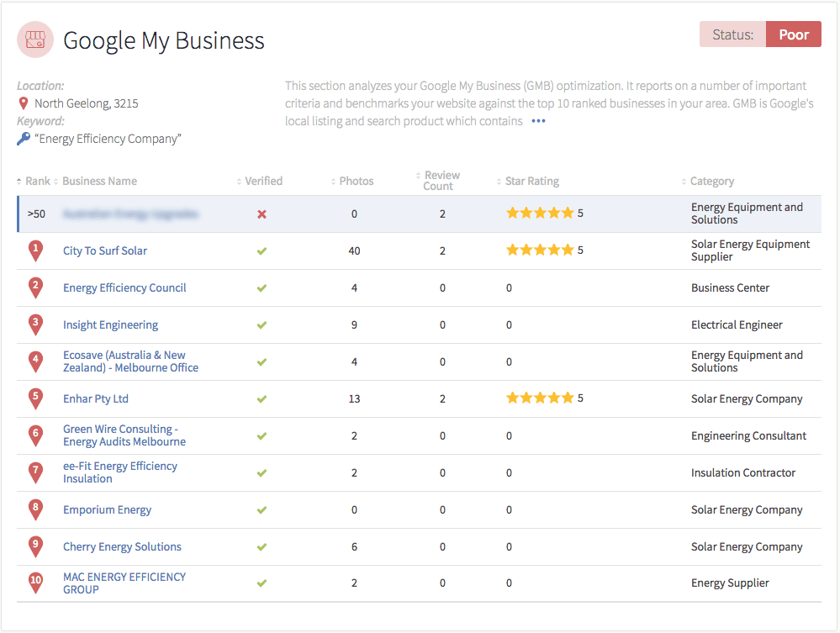840x633 pixels.
Task: Click Insight Engineering verified checkmark
Action: [262, 325]
